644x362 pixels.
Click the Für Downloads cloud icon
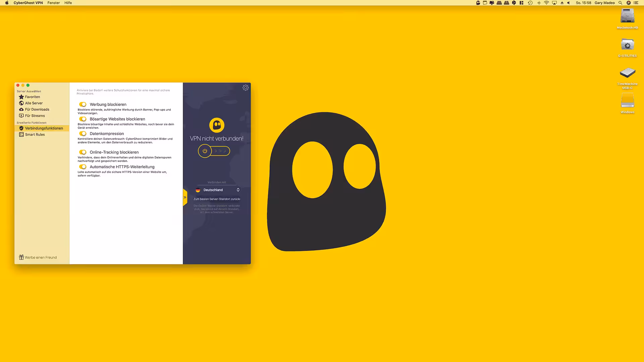pyautogui.click(x=21, y=109)
